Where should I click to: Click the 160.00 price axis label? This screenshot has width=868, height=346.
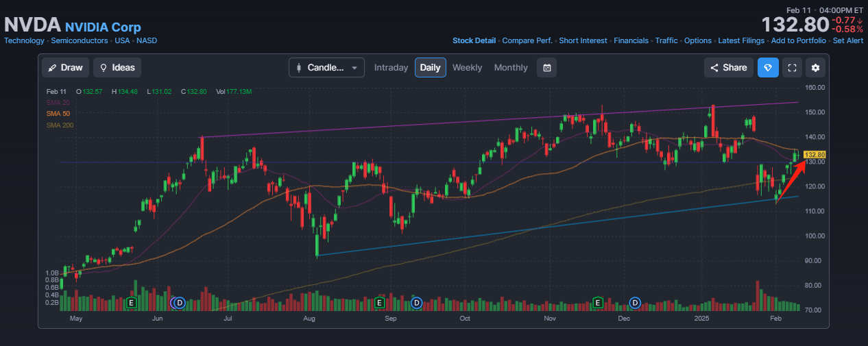coord(815,88)
